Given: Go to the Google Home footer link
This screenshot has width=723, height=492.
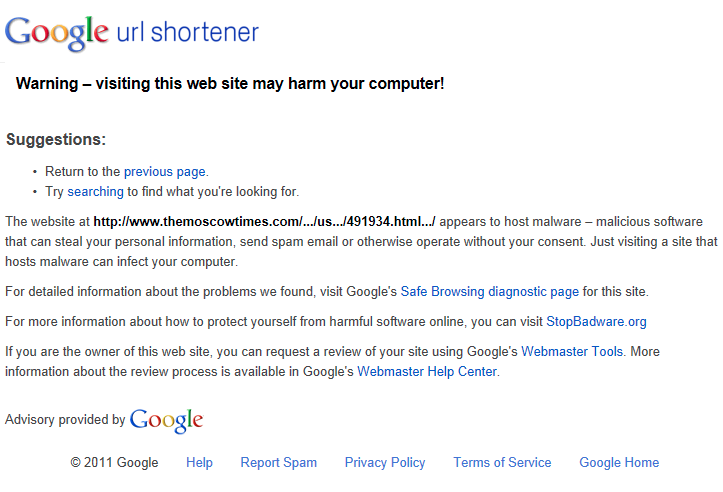Looking at the screenshot, I should (619, 463).
